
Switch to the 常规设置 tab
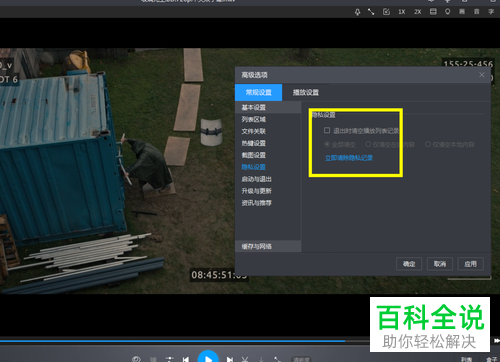coord(258,92)
